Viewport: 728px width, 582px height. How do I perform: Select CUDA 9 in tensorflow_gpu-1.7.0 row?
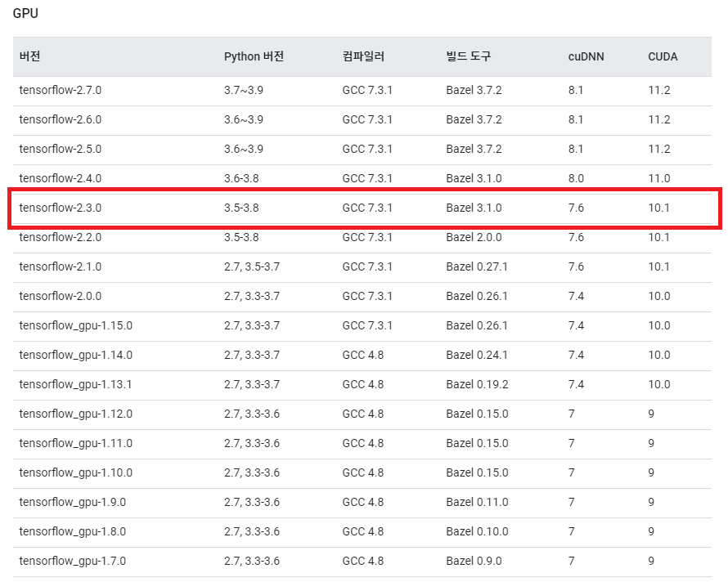click(651, 561)
